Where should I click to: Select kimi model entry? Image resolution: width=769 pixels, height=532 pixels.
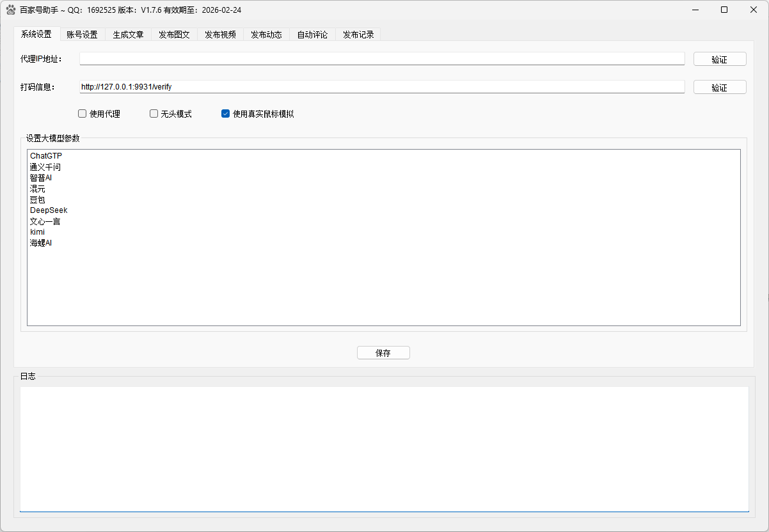pos(37,231)
